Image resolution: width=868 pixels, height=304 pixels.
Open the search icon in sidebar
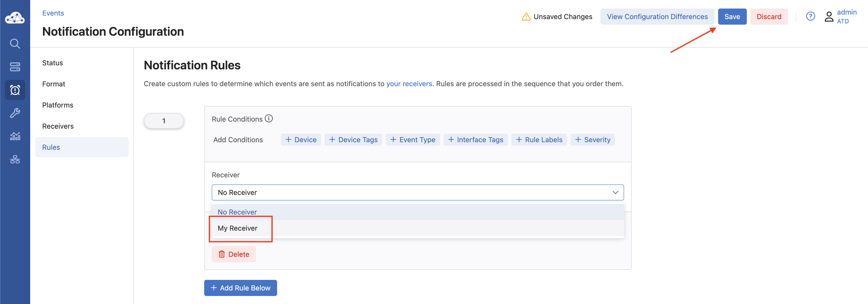tap(15, 43)
